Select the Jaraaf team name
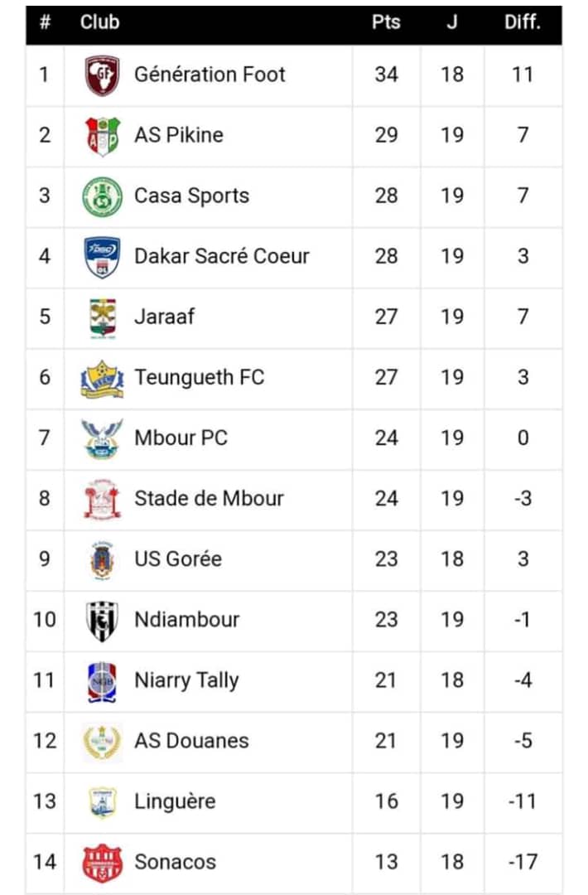The height and width of the screenshot is (895, 588). pyautogui.click(x=165, y=317)
